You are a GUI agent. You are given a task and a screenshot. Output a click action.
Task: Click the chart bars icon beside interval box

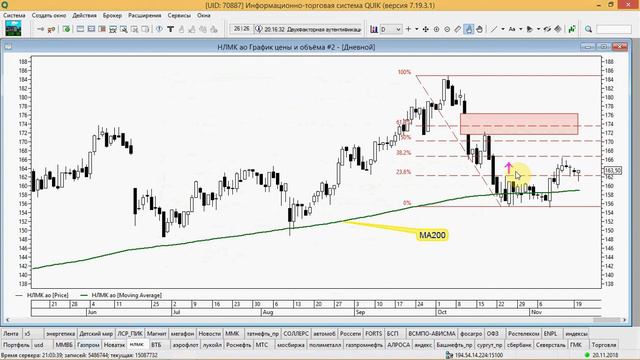click(373, 29)
